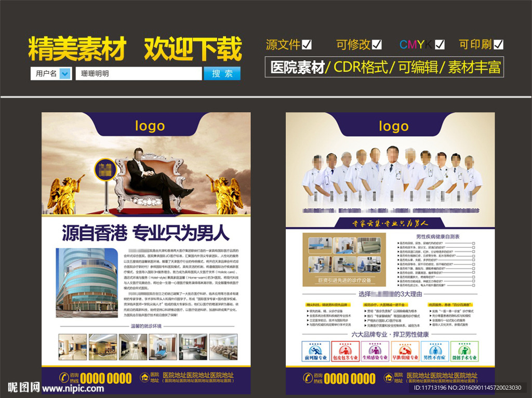Click the search field containing 珊珊明明
Screen dimensions: 532x398
point(138,73)
